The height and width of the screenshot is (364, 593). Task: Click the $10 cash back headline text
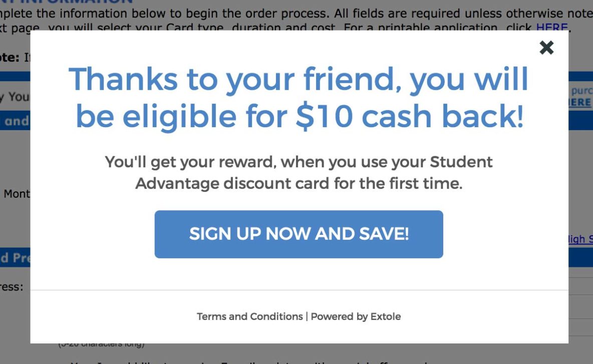click(299, 98)
